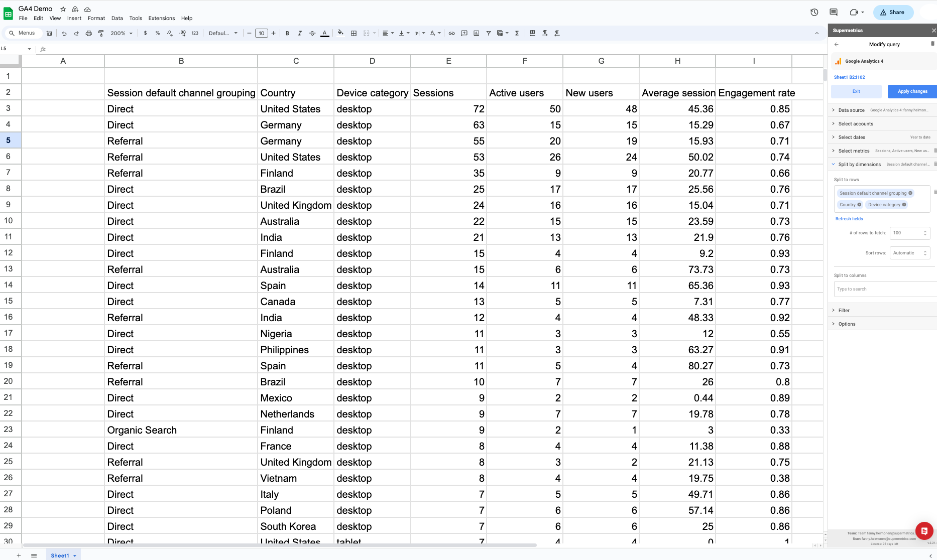The width and height of the screenshot is (937, 560).
Task: Open the zoom level 200% dropdown
Action: 122,34
